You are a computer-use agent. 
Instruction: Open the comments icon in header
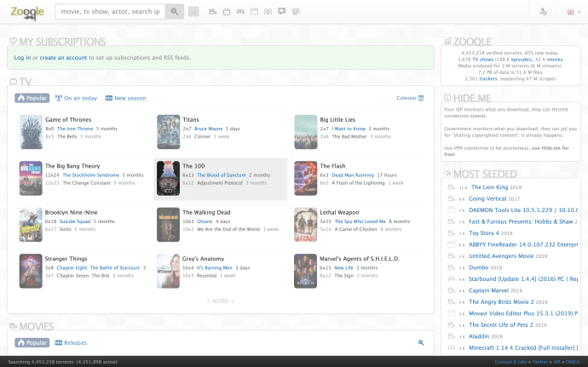[282, 12]
